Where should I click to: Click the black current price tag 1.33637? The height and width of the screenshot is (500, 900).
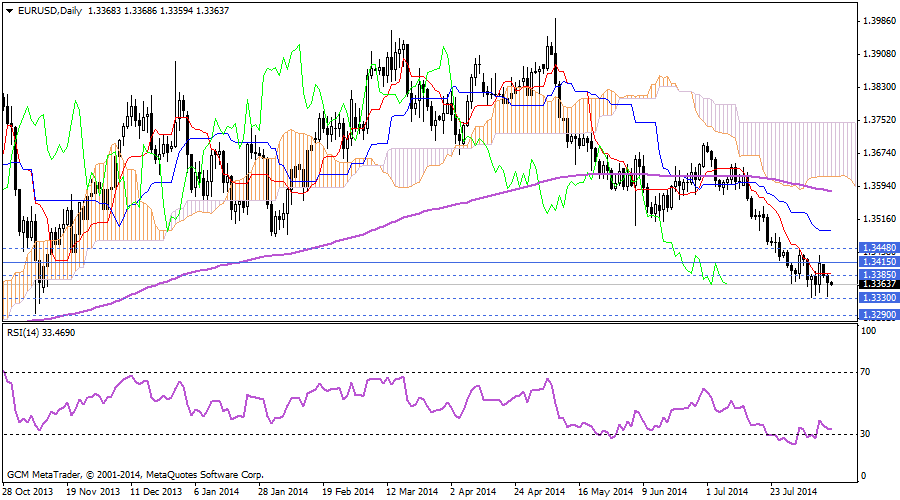tap(878, 284)
